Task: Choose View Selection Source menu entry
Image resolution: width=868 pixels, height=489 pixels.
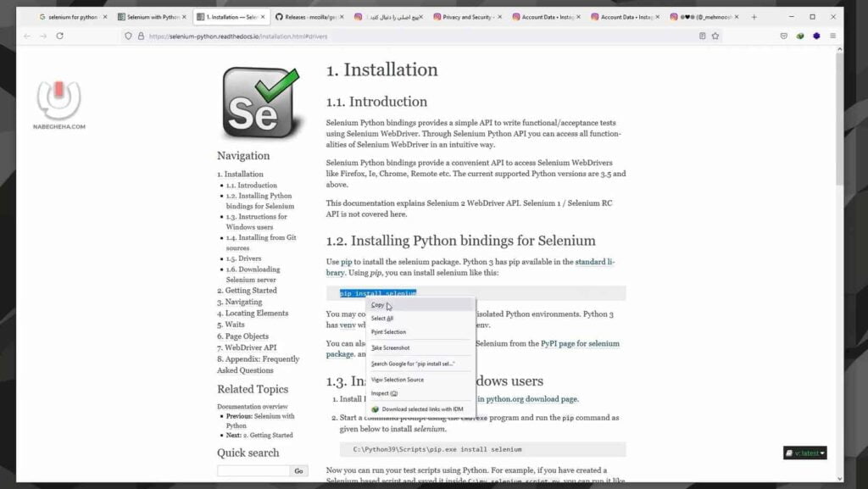Action: 420,380
